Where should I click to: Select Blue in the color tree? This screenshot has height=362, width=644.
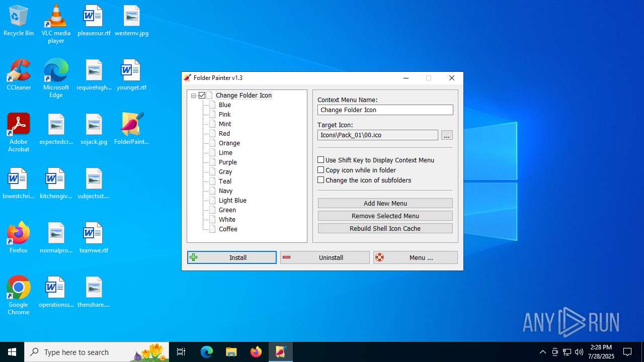(x=225, y=105)
